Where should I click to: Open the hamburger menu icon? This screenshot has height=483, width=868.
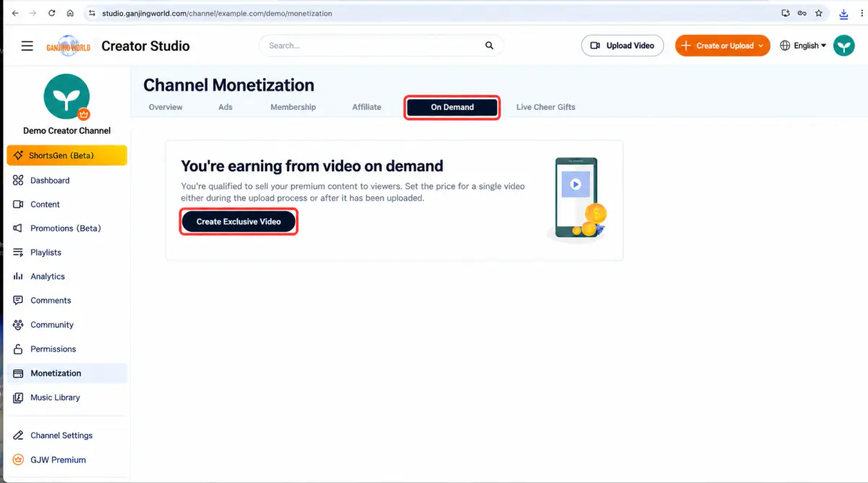click(27, 46)
